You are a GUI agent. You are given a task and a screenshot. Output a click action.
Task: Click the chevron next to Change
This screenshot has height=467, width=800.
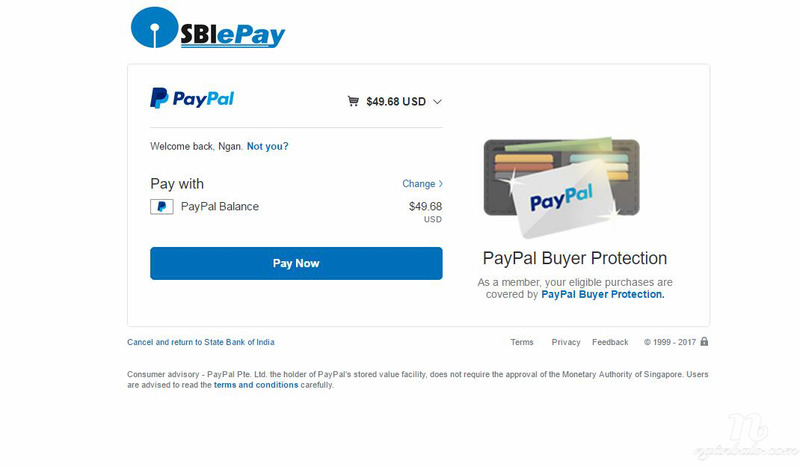click(440, 184)
